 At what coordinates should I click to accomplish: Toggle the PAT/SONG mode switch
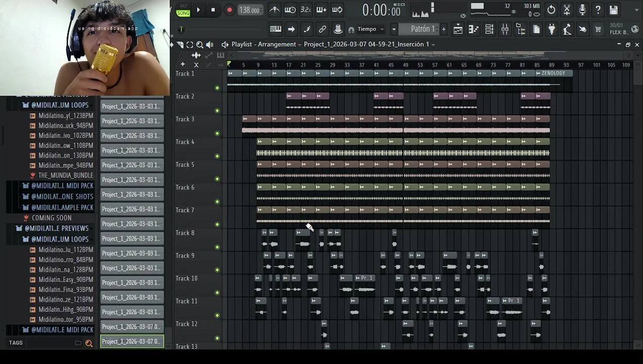(x=183, y=10)
